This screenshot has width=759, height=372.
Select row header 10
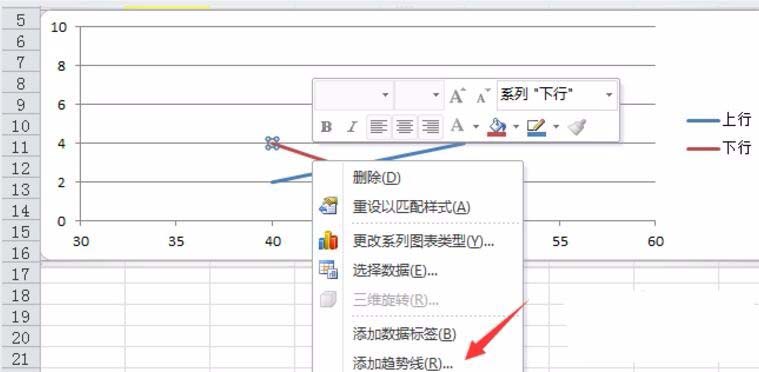[x=20, y=126]
